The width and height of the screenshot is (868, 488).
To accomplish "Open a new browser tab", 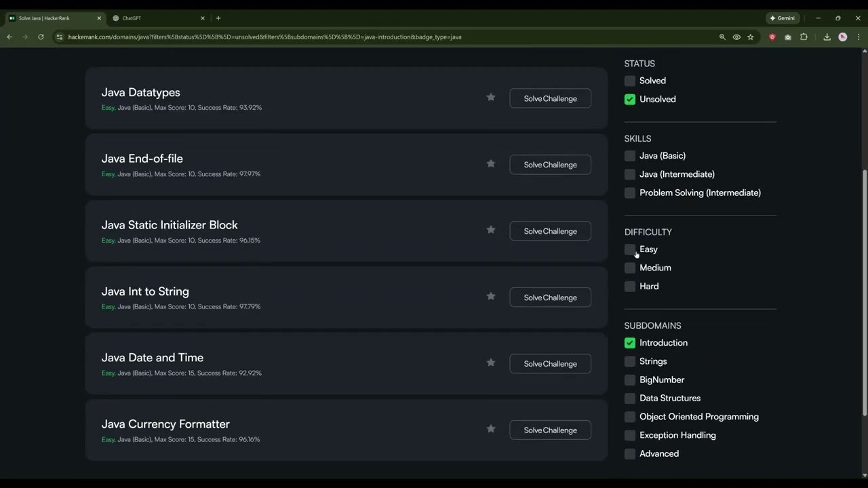I will point(218,18).
